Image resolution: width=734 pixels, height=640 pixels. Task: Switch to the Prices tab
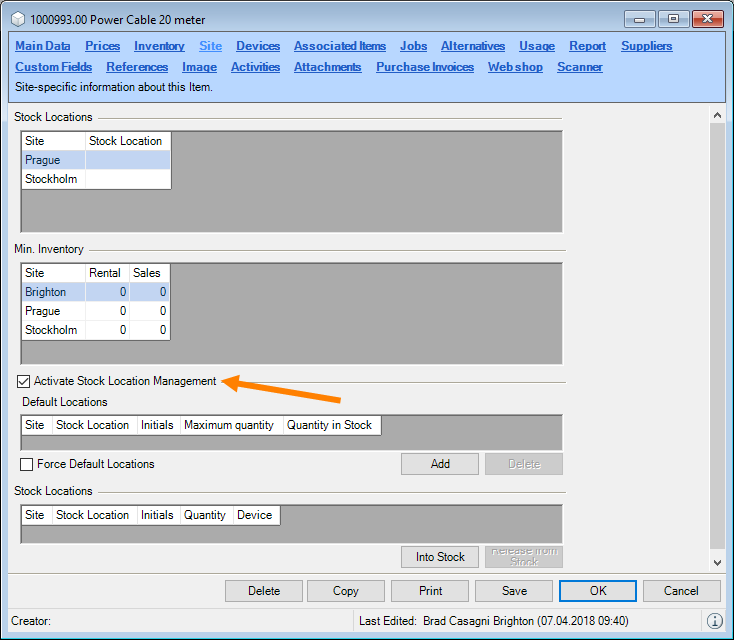[x=102, y=46]
